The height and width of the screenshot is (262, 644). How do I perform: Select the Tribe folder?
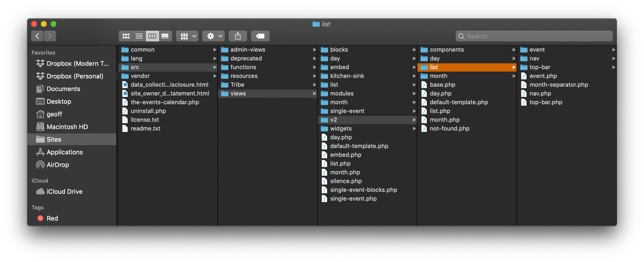point(268,85)
